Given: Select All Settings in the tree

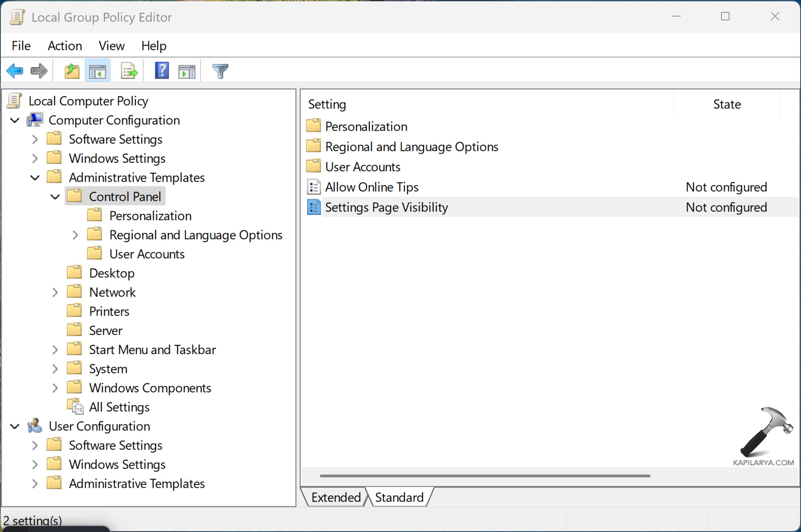Looking at the screenshot, I should pos(119,407).
